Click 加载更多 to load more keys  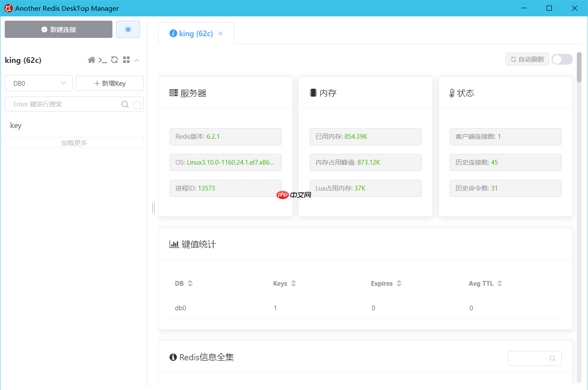[74, 142]
